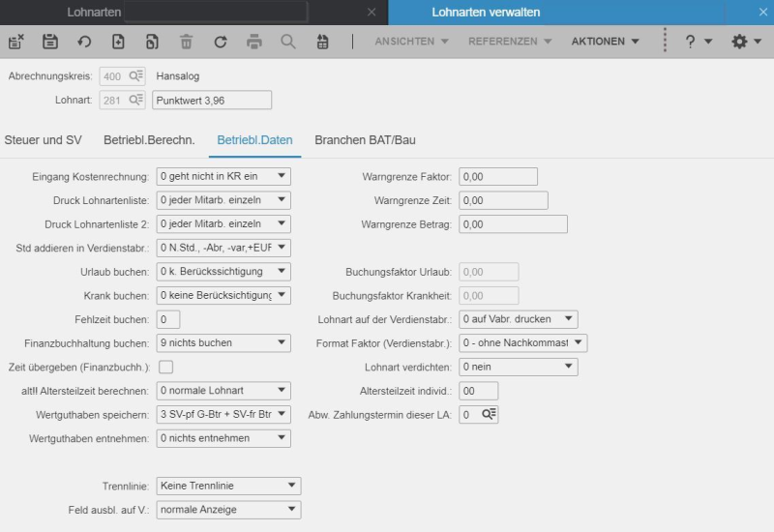This screenshot has width=774, height=532.
Task: Click the Buchungsfaktor Krankheit field
Action: 489,295
